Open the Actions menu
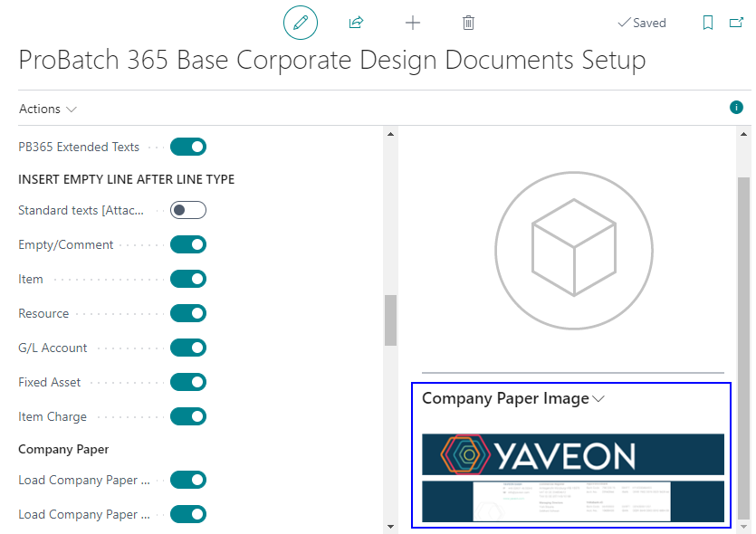This screenshot has width=756, height=534. click(48, 109)
